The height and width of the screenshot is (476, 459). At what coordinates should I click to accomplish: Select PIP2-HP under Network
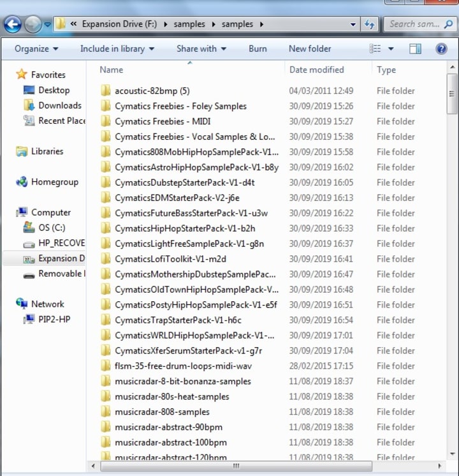(54, 320)
